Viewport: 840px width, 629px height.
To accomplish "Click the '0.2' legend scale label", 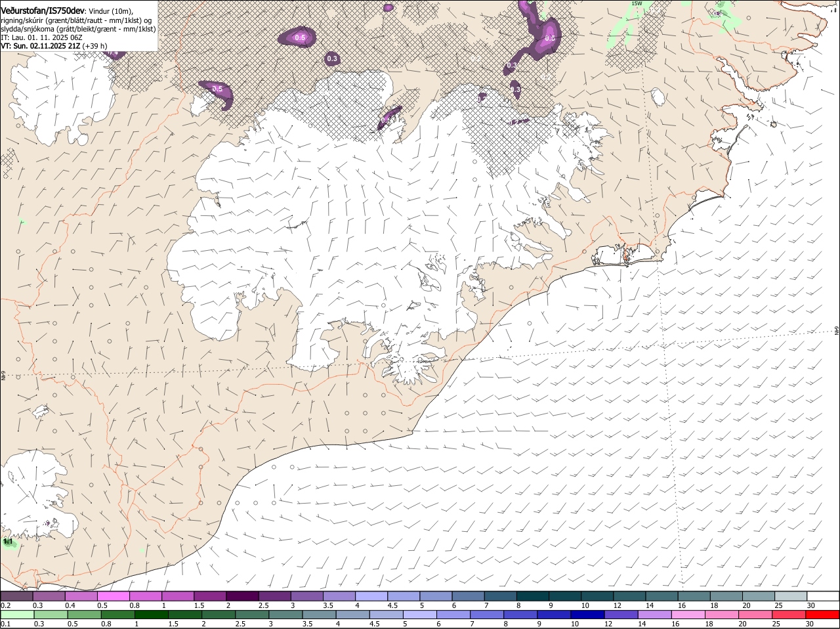I will [5, 605].
